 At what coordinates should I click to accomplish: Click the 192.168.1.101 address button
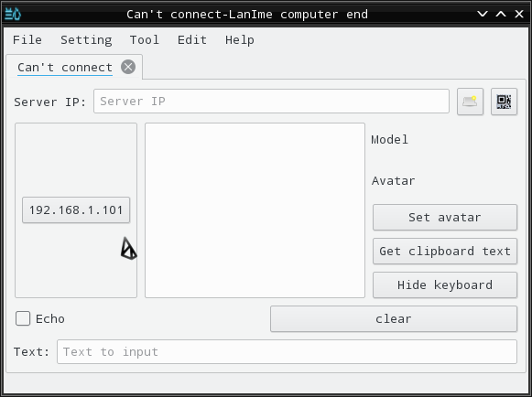(x=76, y=209)
